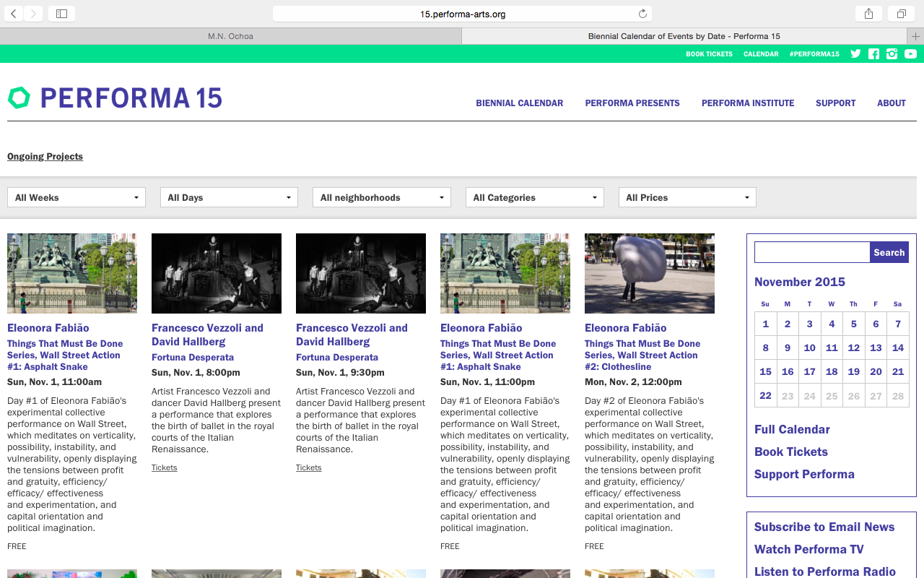The width and height of the screenshot is (924, 578).
Task: Open Performa's YouTube icon link
Action: pos(910,54)
